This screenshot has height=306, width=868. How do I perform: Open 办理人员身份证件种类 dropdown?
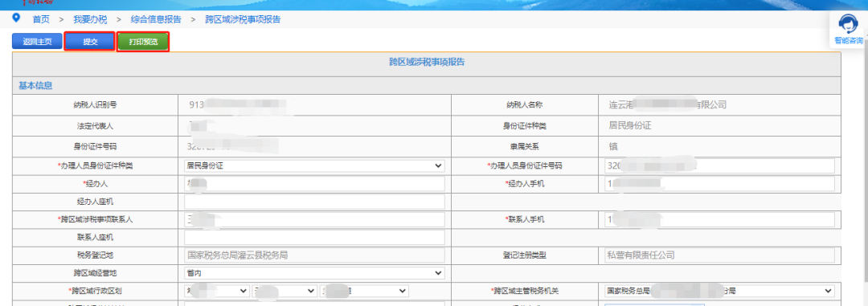(x=314, y=165)
